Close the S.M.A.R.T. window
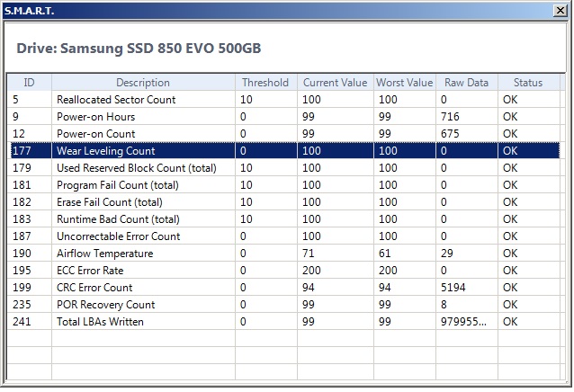The height and width of the screenshot is (392, 574). [561, 10]
